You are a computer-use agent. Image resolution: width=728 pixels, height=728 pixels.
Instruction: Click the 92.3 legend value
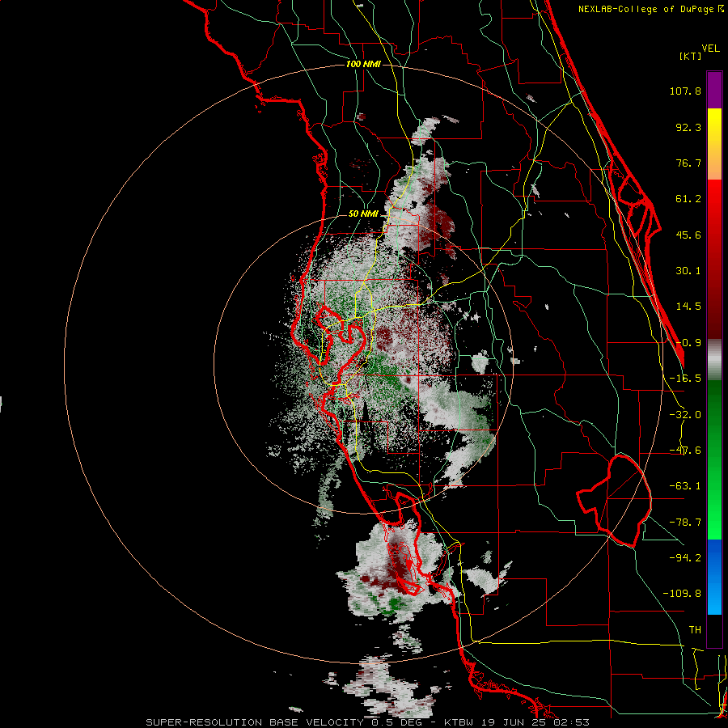tap(688, 127)
